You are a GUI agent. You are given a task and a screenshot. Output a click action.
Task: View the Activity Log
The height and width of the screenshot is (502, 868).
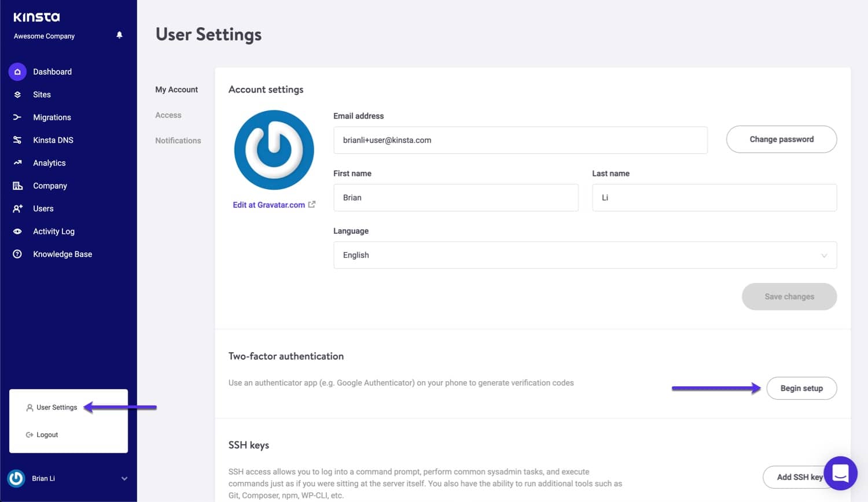[x=54, y=231]
